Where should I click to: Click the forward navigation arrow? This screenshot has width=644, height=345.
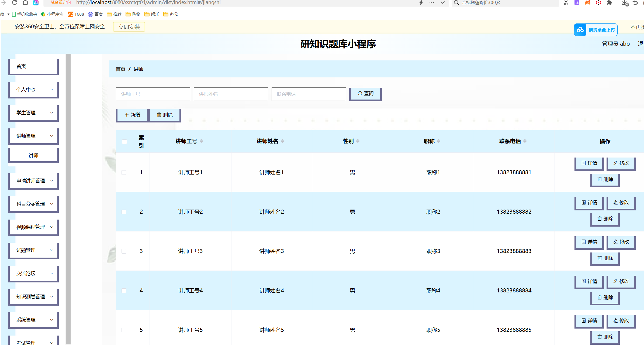pyautogui.click(x=4, y=3)
